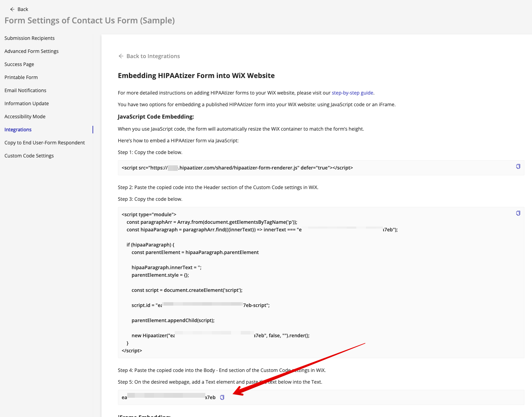This screenshot has width=532, height=417.
Task: Click the top-left Back arrow icon
Action: (12, 9)
